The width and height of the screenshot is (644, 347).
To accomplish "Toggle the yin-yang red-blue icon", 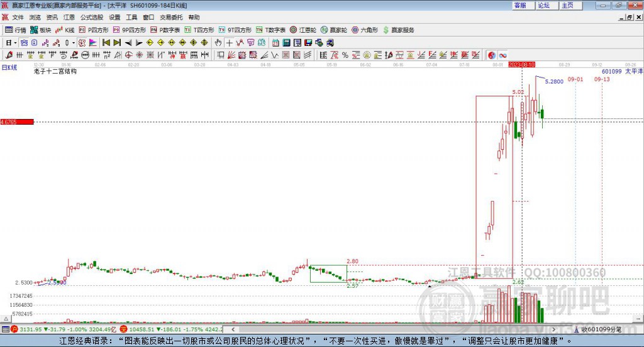I will [492, 55].
